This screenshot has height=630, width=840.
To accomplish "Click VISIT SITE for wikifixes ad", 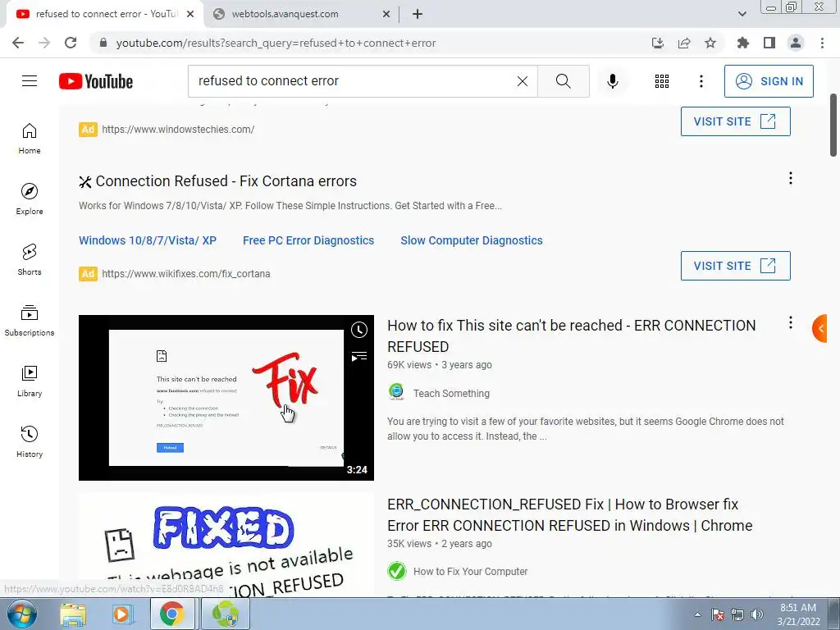I will [736, 266].
